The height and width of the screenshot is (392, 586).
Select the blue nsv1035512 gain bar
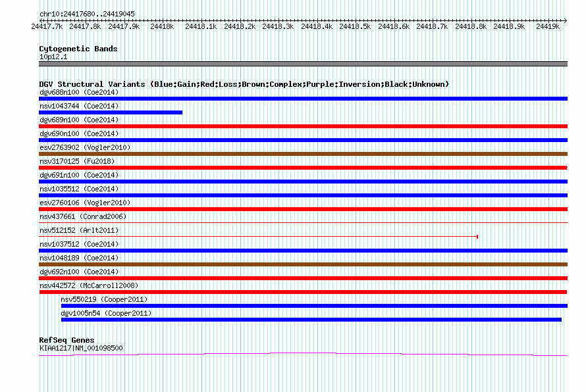303,195
